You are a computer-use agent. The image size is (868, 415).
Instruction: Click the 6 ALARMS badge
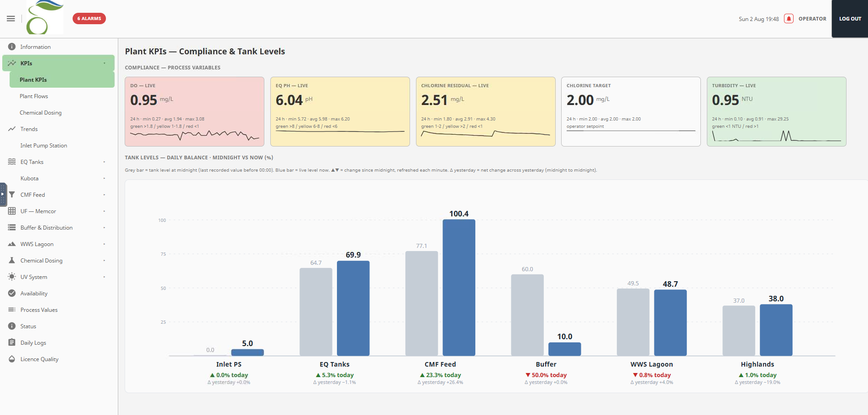pyautogui.click(x=89, y=19)
